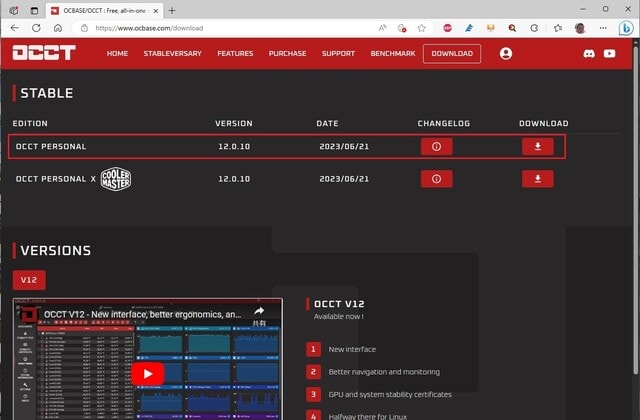Open browser settings and more menu
The width and height of the screenshot is (640, 420).
coord(603,28)
